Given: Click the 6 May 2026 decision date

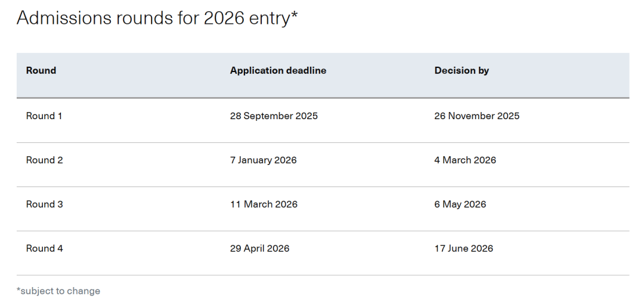Looking at the screenshot, I should pyautogui.click(x=460, y=204).
